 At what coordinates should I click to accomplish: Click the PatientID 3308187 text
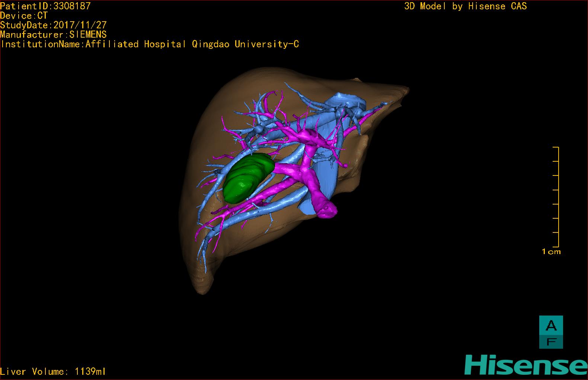(x=45, y=6)
